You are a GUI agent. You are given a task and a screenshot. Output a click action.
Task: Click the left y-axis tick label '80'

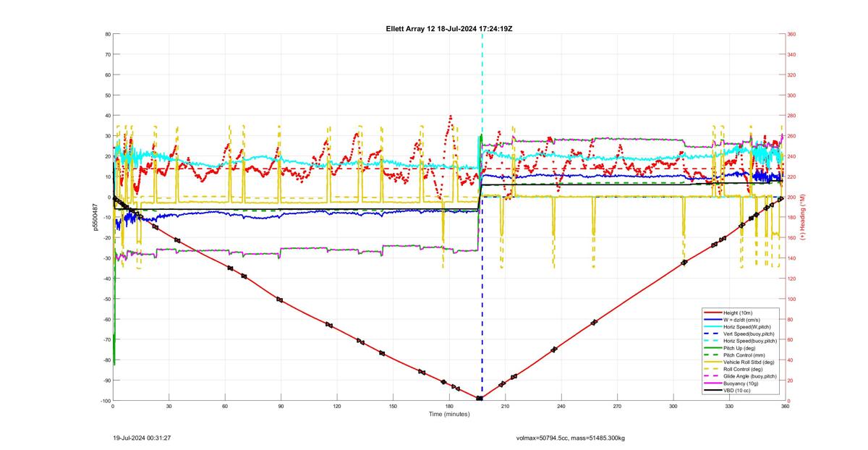coord(107,34)
